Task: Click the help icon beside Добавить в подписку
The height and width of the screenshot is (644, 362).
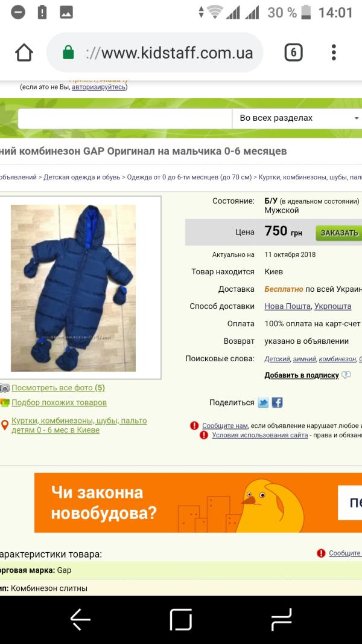Action: click(x=346, y=375)
